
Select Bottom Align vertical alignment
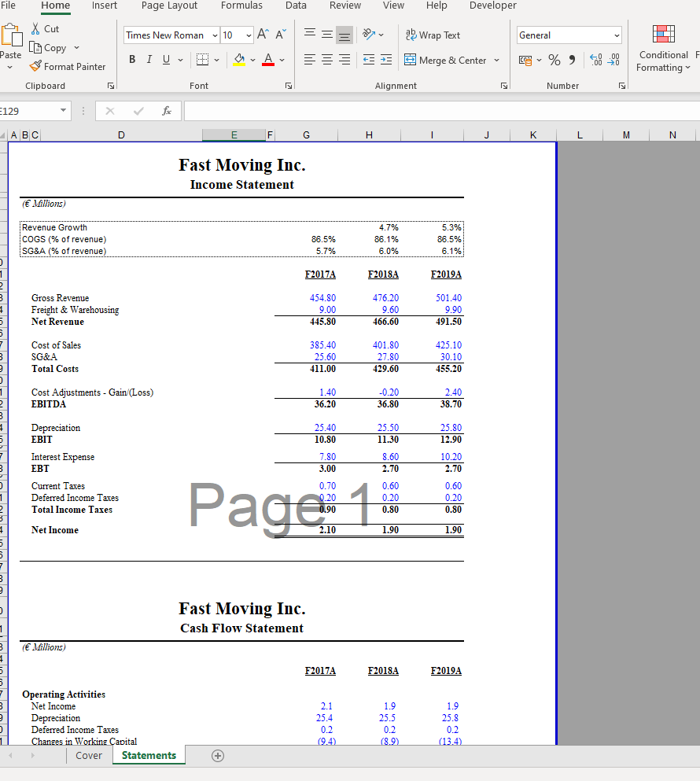(x=344, y=35)
